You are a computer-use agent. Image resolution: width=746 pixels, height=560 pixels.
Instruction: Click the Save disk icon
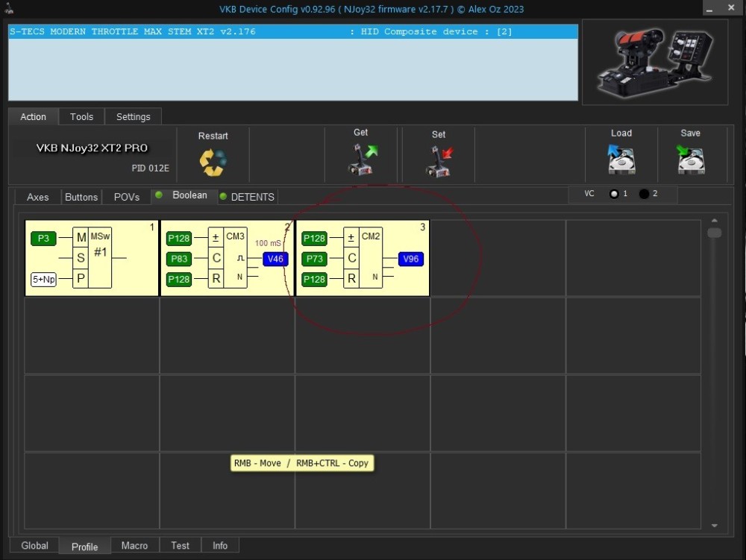(x=690, y=160)
